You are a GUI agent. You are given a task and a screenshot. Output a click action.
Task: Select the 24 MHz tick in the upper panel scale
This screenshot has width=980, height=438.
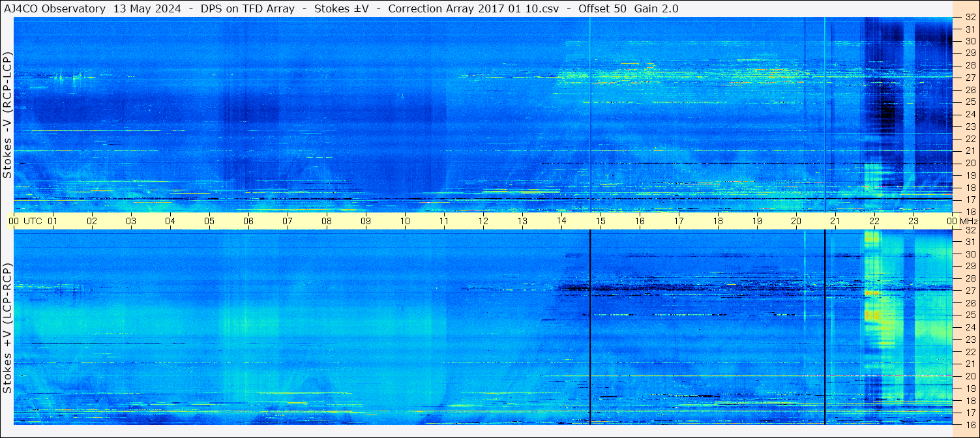970,114
